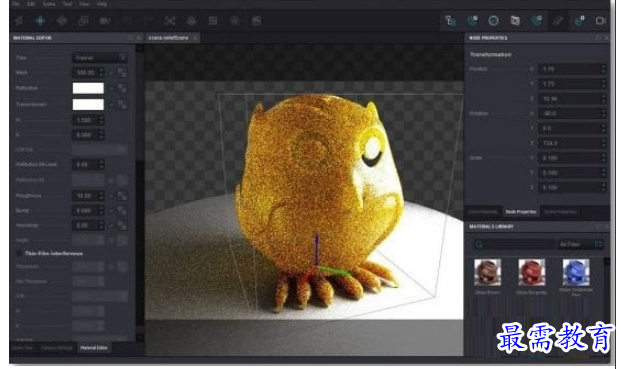This screenshot has height=369, width=621.
Task: Adjust the Rotation Z stepper arrows
Action: click(603, 143)
